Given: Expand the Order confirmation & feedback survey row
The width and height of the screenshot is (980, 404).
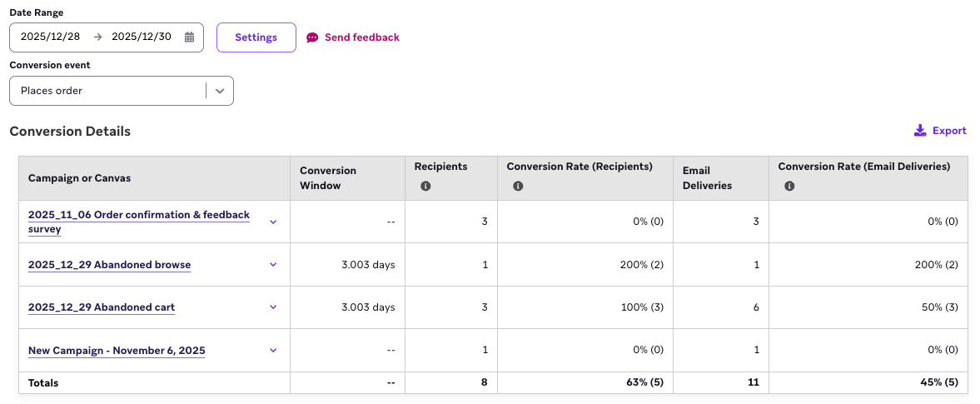Looking at the screenshot, I should (x=272, y=222).
